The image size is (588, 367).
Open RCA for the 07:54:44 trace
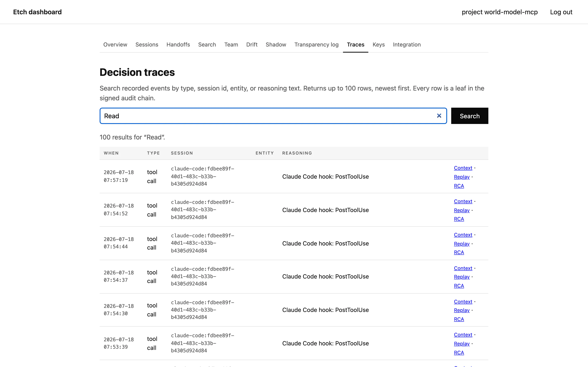(x=459, y=252)
